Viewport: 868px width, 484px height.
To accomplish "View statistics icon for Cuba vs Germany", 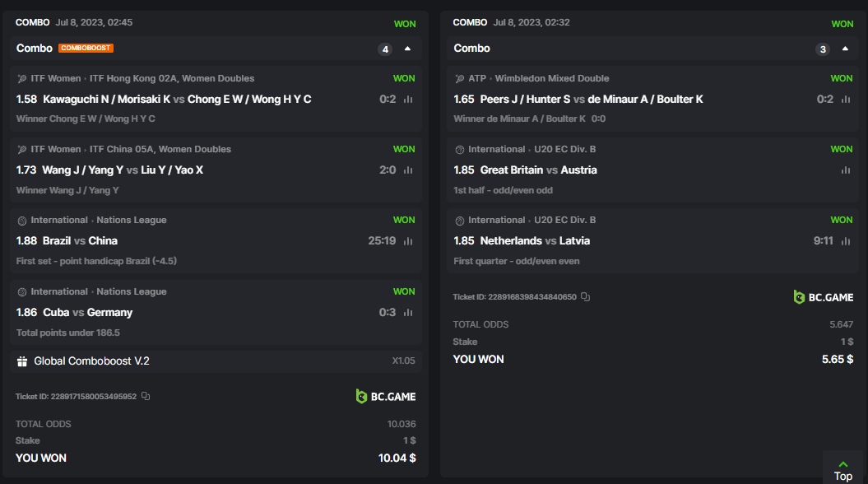I will point(408,313).
